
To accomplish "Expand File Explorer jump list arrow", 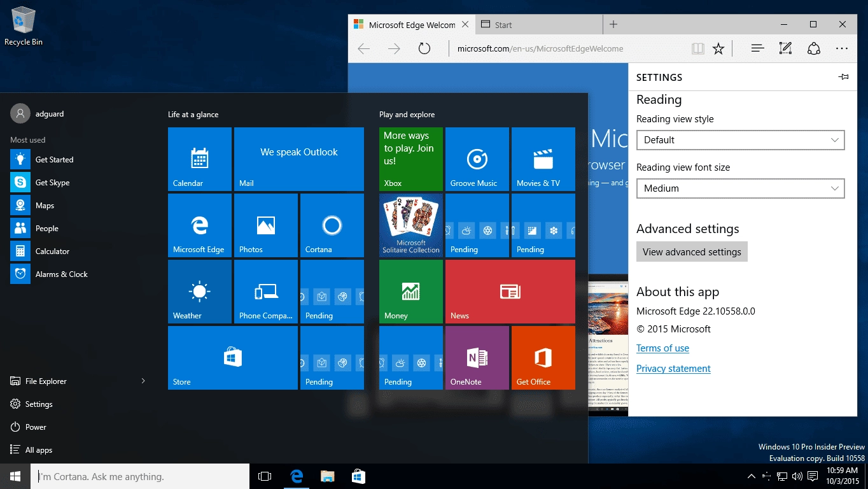I will [143, 381].
